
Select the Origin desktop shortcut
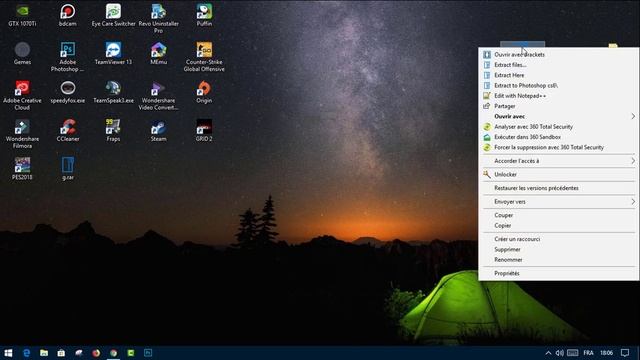coord(204,92)
